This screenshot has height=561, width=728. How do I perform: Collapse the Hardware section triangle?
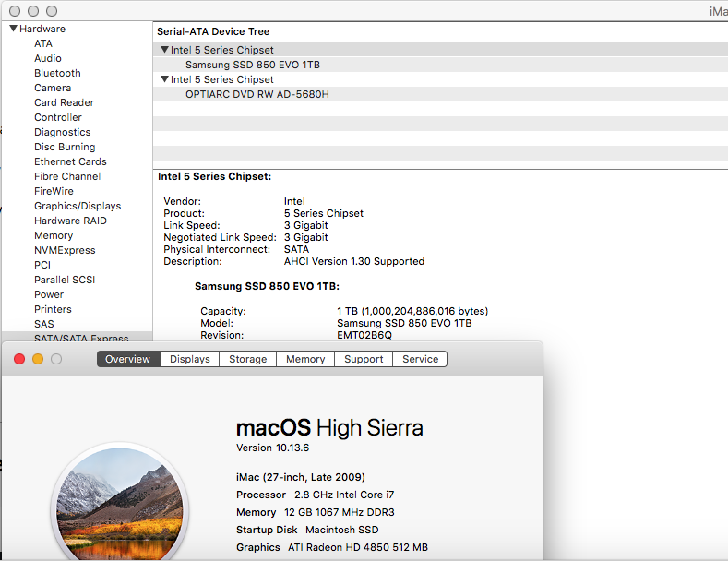click(14, 29)
